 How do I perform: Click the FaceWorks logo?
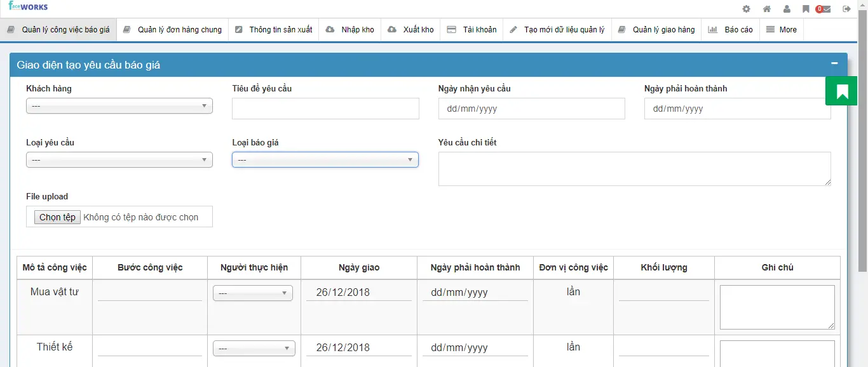click(x=28, y=7)
